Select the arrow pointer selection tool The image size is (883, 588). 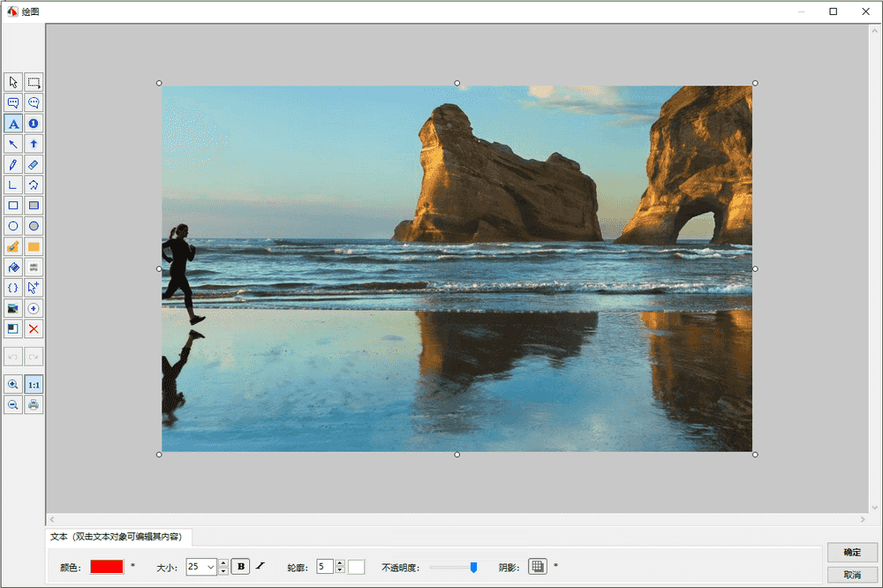[x=13, y=82]
